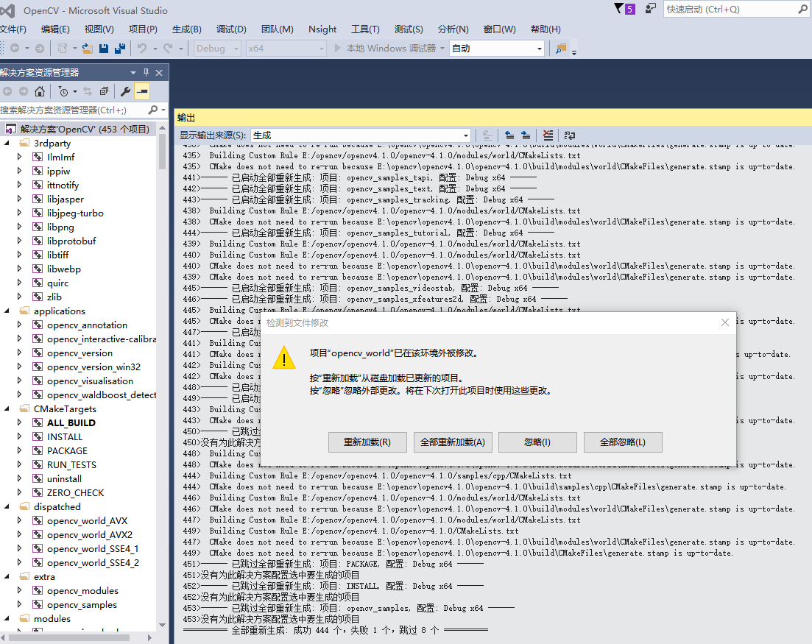The height and width of the screenshot is (644, 812).
Task: Click output go to next message icon
Action: pos(526,135)
